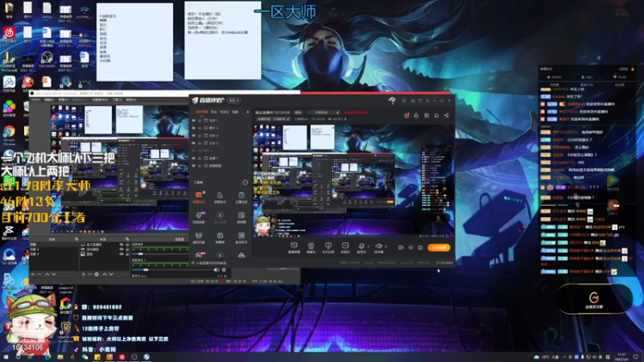Expand speaker device dropdown arrow
The width and height of the screenshot is (644, 362).
coord(386,247)
